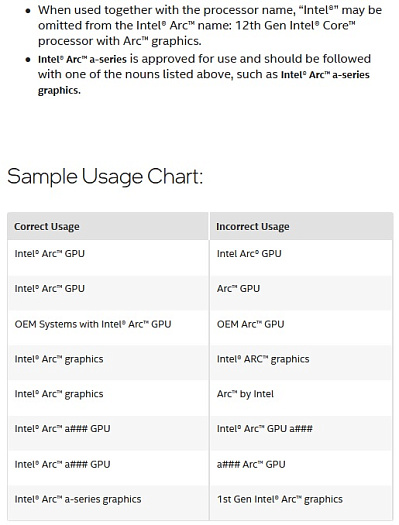Click 'Intel Arc a### GPU' in sixth row
Viewport: 399px width, 525px height.
point(62,429)
